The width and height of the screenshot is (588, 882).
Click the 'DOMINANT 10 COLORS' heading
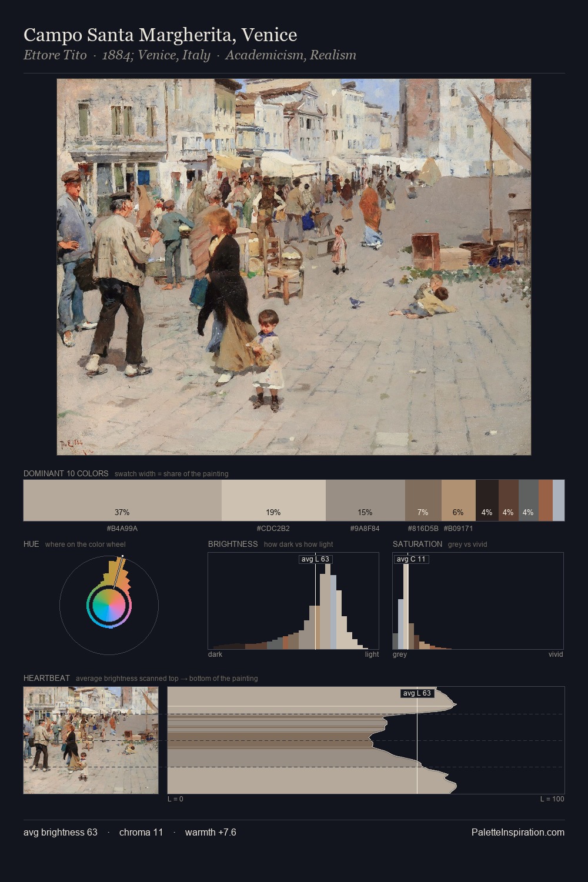(x=66, y=473)
